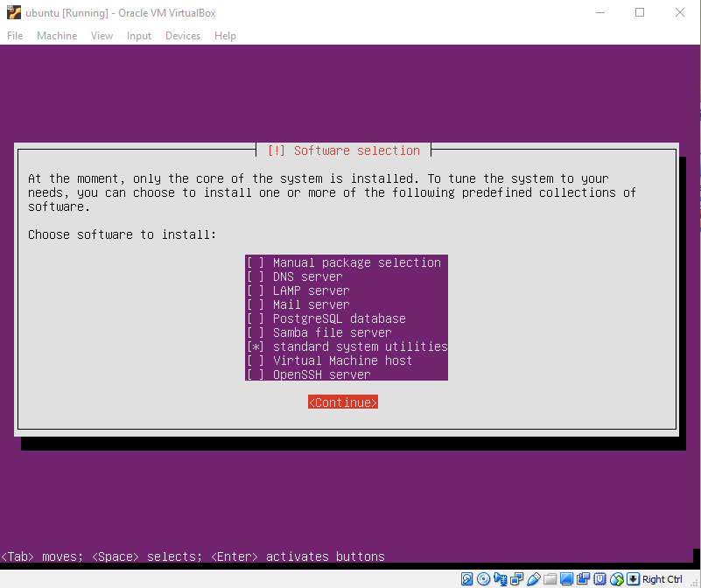This screenshot has width=701, height=588.
Task: Click the display monitor indicator icon
Action: click(x=566, y=579)
